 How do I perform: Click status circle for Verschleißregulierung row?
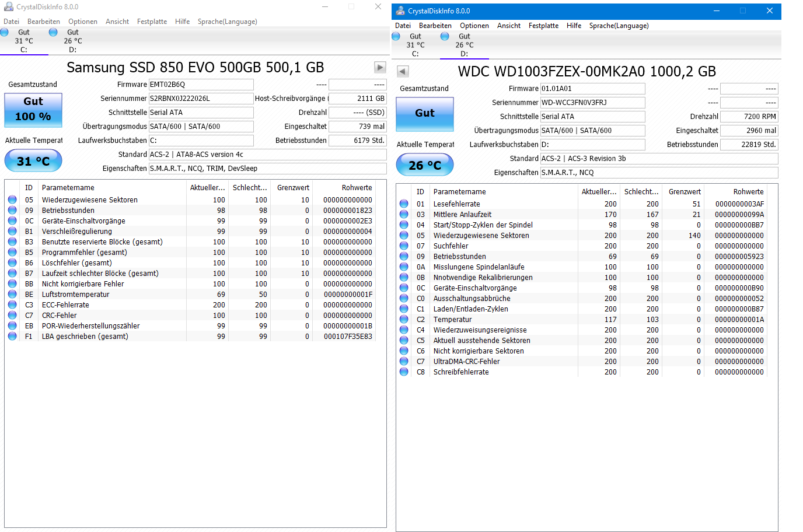tap(12, 231)
